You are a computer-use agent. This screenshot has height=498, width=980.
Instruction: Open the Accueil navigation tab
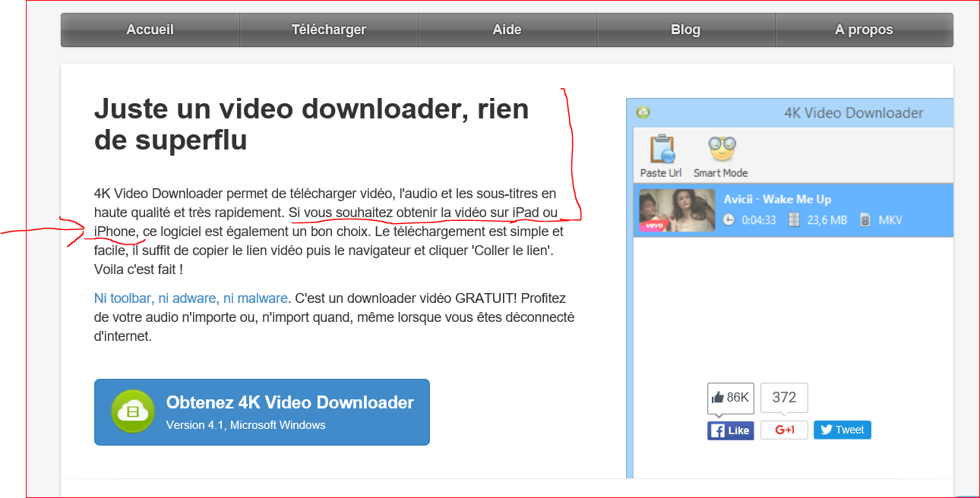(150, 30)
